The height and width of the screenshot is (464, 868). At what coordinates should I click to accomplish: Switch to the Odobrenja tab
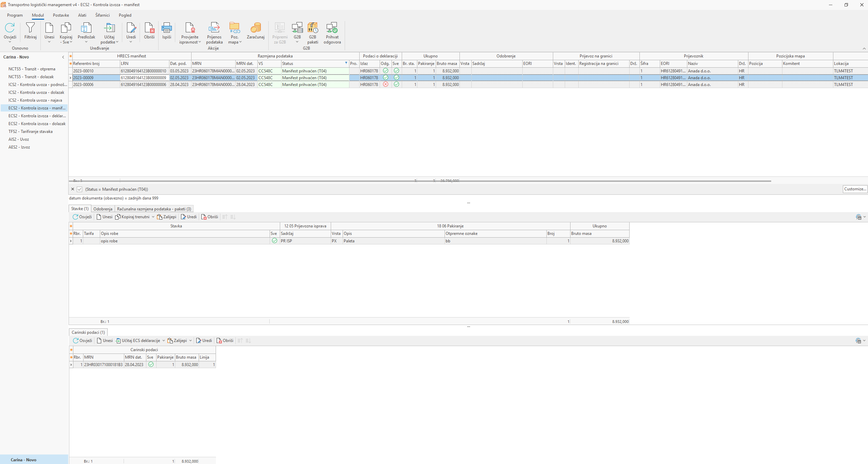click(103, 209)
